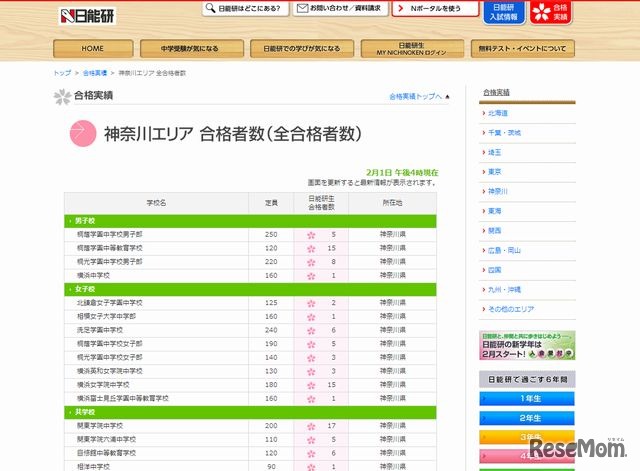640x471 pixels.
Task: Click 関東学院六浦中学校 row name
Action: [x=106, y=440]
